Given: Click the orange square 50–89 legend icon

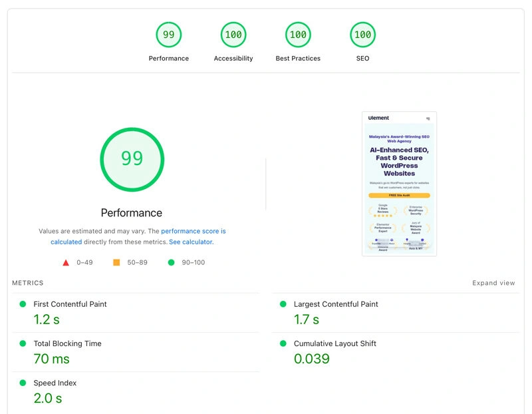Looking at the screenshot, I should coord(116,262).
